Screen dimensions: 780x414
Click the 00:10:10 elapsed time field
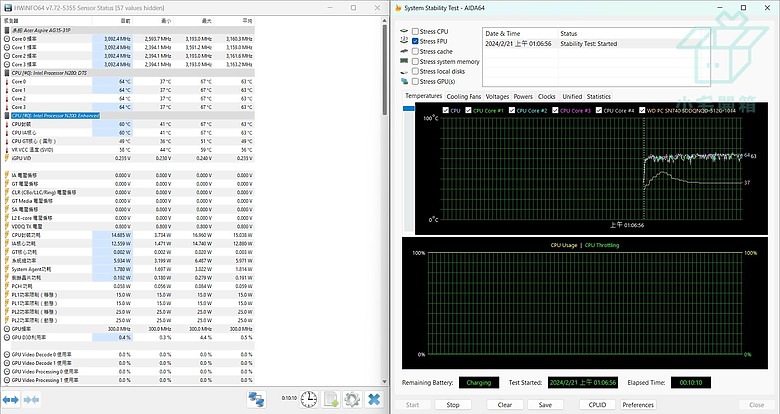click(x=690, y=383)
